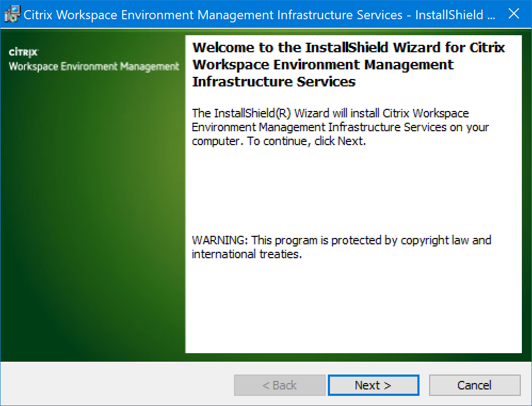Cancel the Citrix installation wizard

tap(474, 385)
